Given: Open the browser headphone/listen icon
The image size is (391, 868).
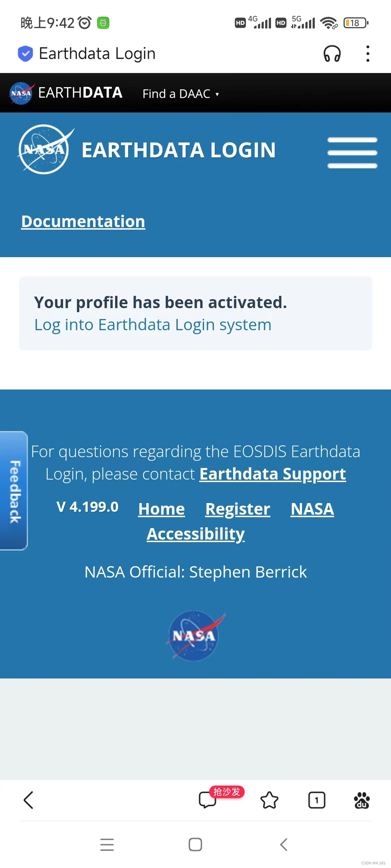Looking at the screenshot, I should click(x=332, y=54).
